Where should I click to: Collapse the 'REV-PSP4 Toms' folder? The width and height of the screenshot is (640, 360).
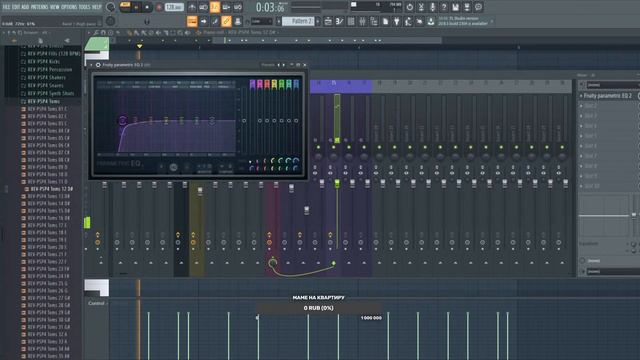43,101
